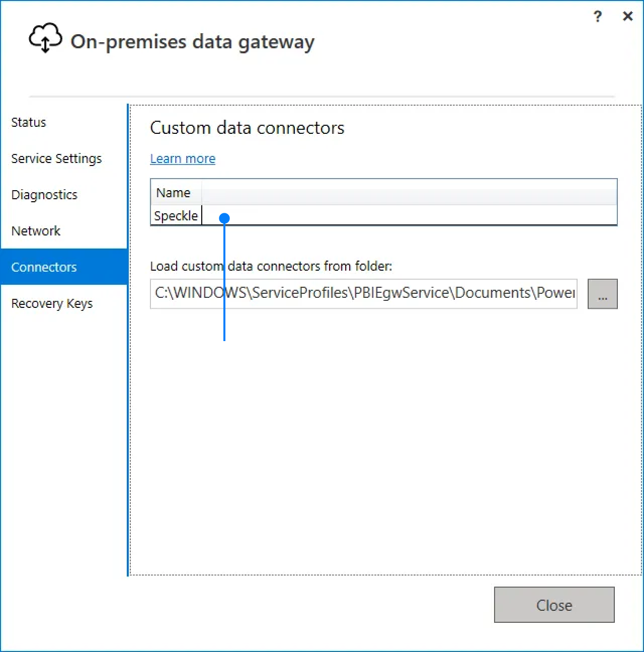Click the Custom data connectors heading
The width and height of the screenshot is (644, 652).
(x=247, y=128)
